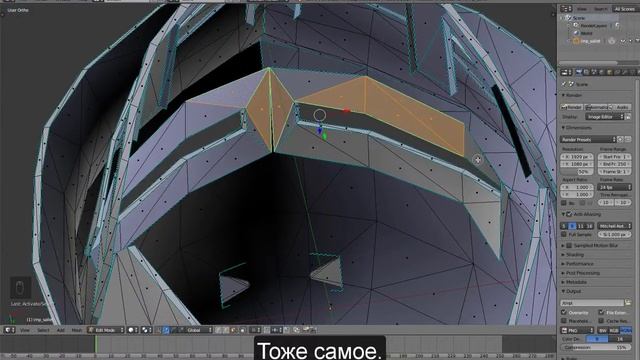
Task: Open the Outliner View menu
Action: pyautogui.click(x=582, y=9)
